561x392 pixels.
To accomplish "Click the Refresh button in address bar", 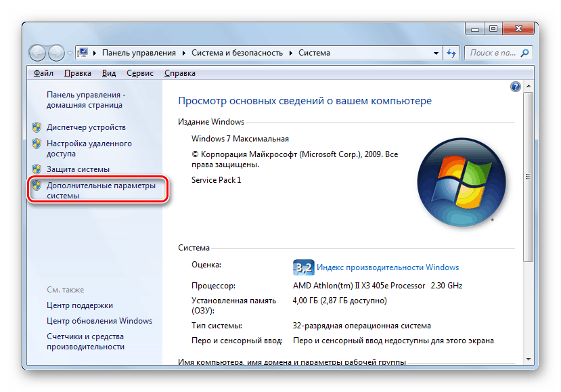I will [x=451, y=53].
